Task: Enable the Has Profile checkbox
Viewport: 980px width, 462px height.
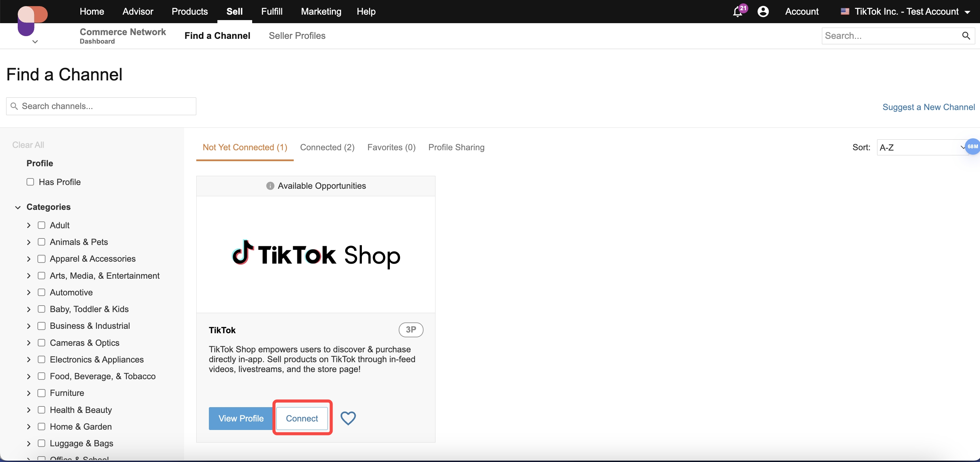Action: (30, 182)
